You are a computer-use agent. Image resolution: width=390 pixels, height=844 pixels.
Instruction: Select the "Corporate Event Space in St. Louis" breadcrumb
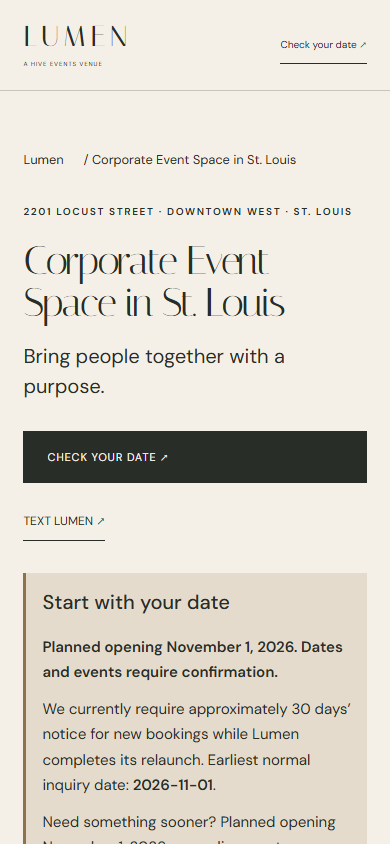pyautogui.click(x=194, y=160)
